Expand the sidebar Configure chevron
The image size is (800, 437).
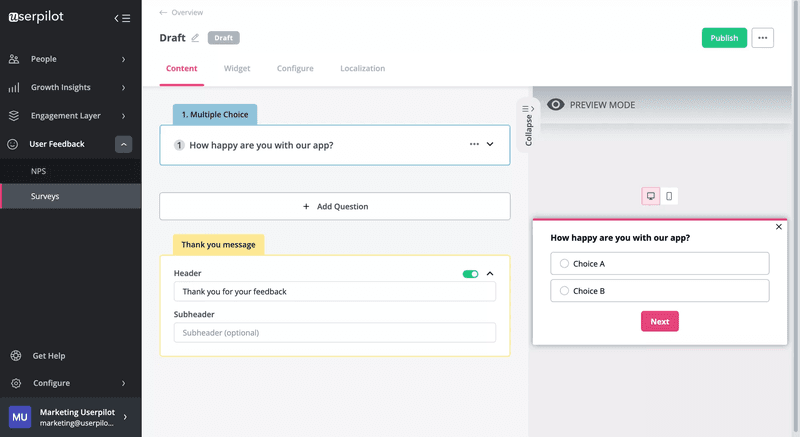(123, 383)
